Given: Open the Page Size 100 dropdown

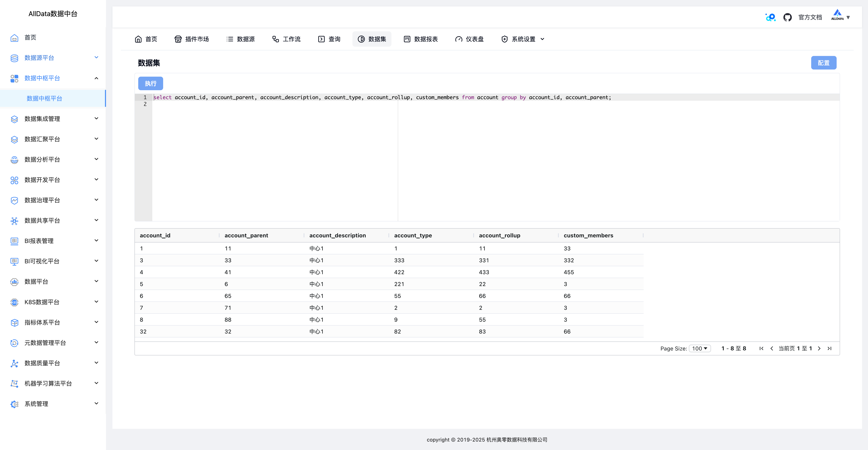Looking at the screenshot, I should (700, 349).
